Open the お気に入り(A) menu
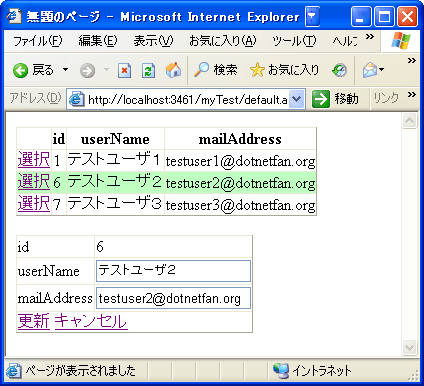Image resolution: width=424 pixels, height=386 pixels. tap(223, 41)
